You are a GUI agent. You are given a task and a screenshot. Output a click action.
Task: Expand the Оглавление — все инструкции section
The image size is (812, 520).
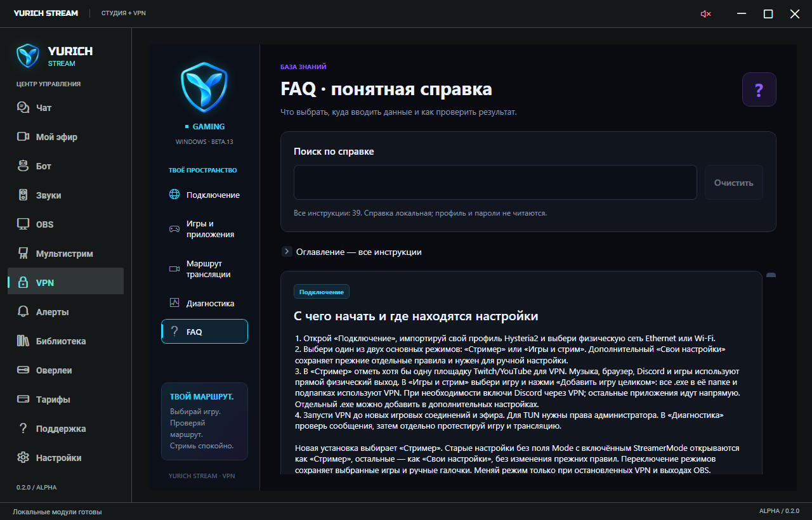click(x=351, y=252)
